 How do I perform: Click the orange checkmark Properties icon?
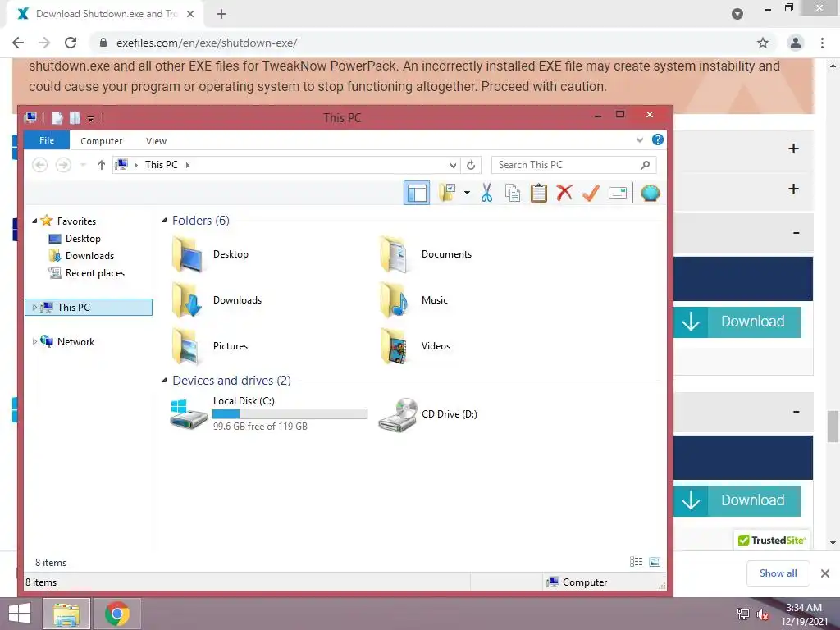591,193
